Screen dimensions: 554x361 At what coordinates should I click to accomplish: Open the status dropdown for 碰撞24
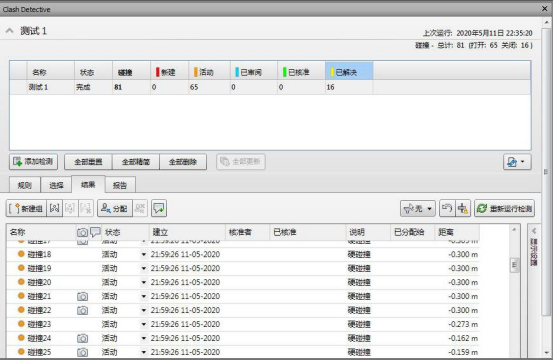(x=144, y=338)
